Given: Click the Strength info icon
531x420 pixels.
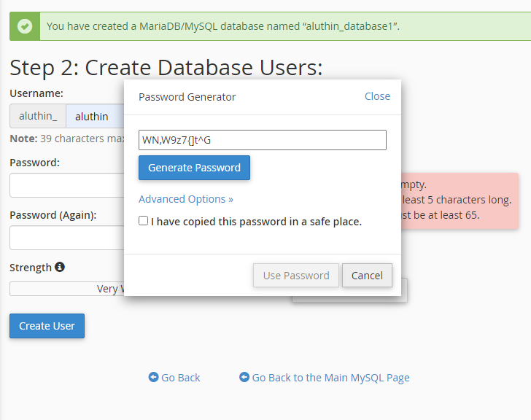Looking at the screenshot, I should coord(60,267).
